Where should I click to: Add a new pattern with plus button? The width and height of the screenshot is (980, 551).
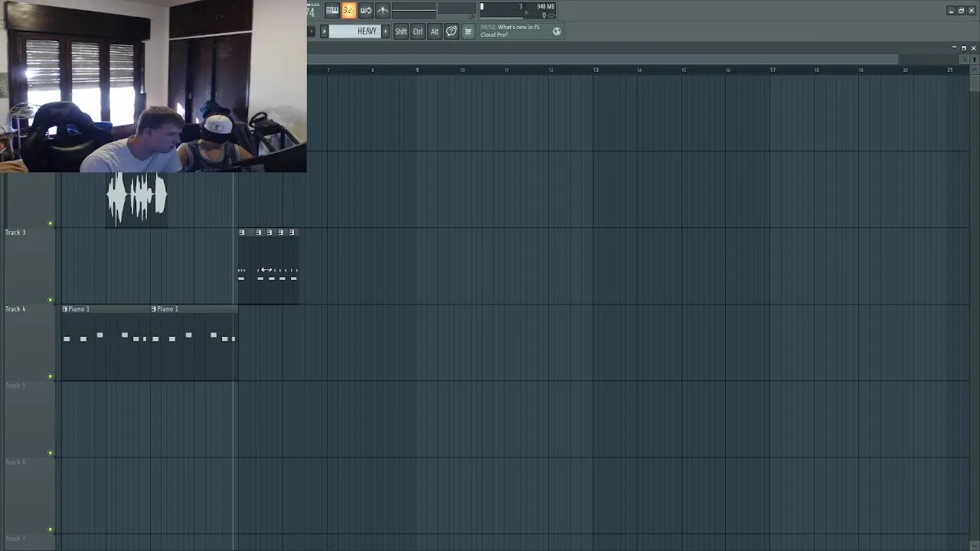click(x=385, y=31)
